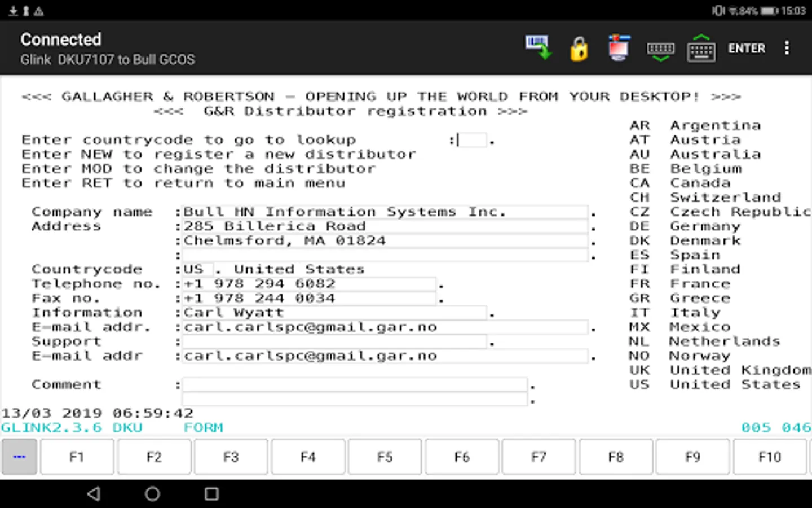Click the AT Austria country entry
The height and width of the screenshot is (508, 812).
click(x=685, y=140)
